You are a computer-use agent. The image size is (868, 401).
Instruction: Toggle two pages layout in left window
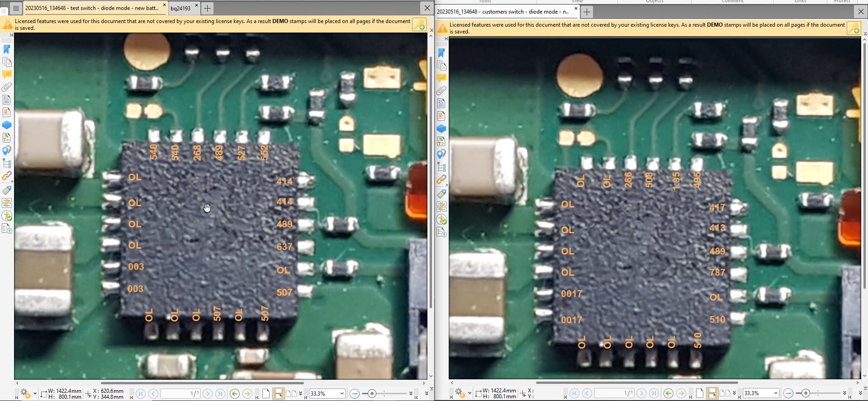coord(291,394)
